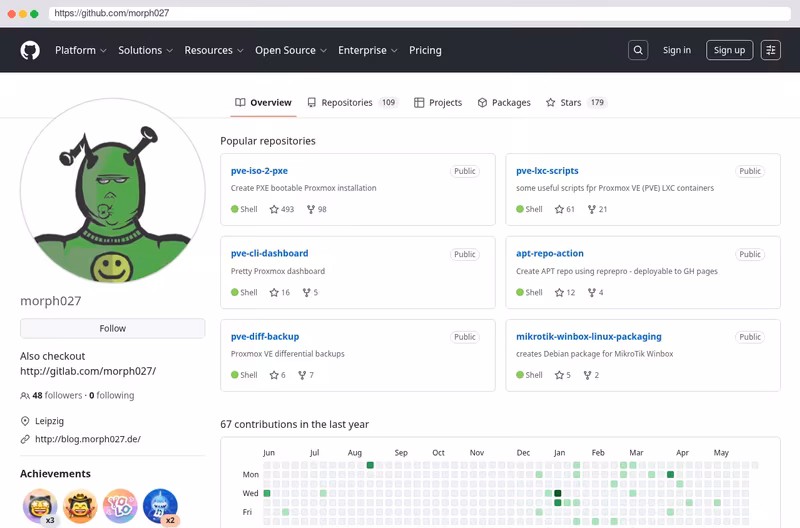Open the appearance settings slider icon in header
The width and height of the screenshot is (800, 528).
pyautogui.click(x=770, y=50)
